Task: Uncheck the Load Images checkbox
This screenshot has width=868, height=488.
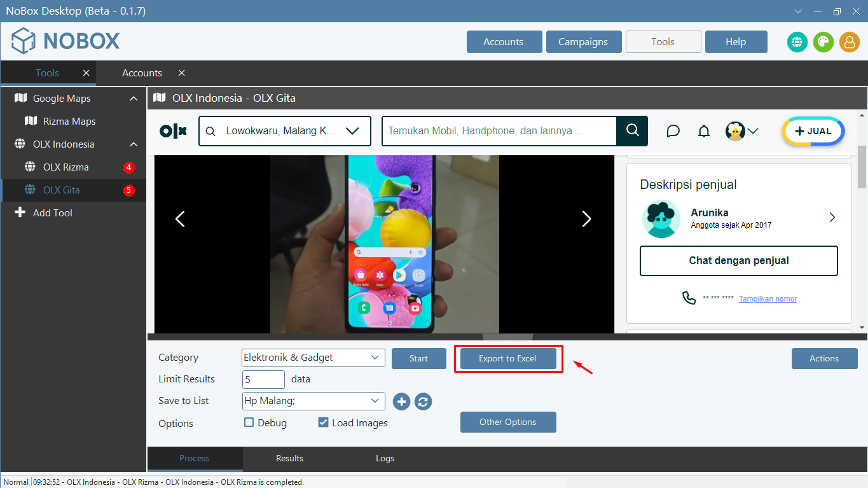Action: pos(323,422)
